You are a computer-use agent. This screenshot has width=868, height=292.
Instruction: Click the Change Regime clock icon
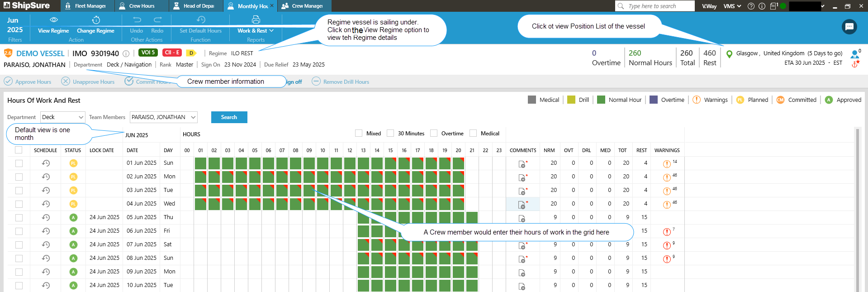coord(96,20)
